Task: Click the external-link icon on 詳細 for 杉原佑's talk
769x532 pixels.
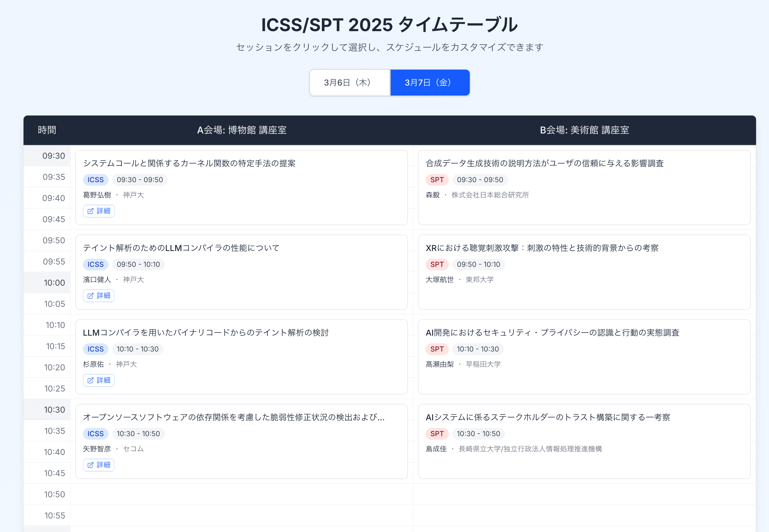Action: pyautogui.click(x=90, y=380)
